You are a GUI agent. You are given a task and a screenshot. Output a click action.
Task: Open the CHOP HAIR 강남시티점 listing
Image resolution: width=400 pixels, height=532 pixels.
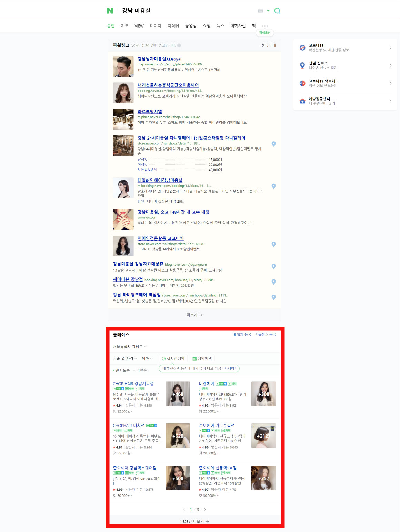pos(133,384)
